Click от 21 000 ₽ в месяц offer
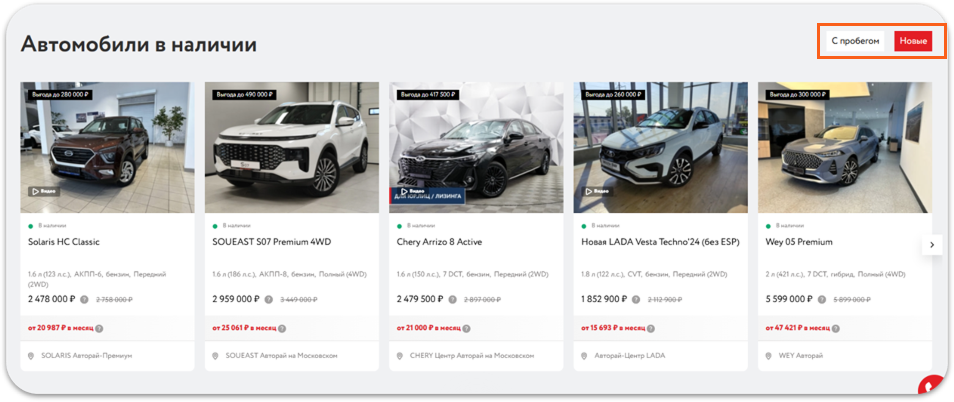Image resolution: width=954 pixels, height=402 pixels. pyautogui.click(x=429, y=328)
